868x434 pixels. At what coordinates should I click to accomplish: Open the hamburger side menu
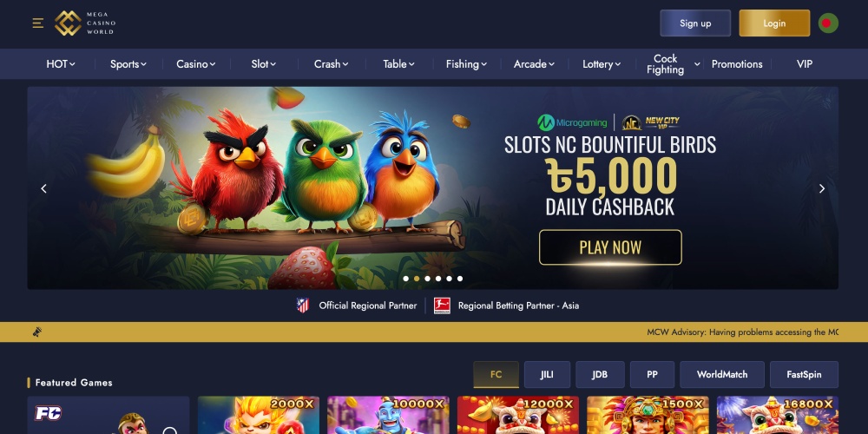(37, 23)
